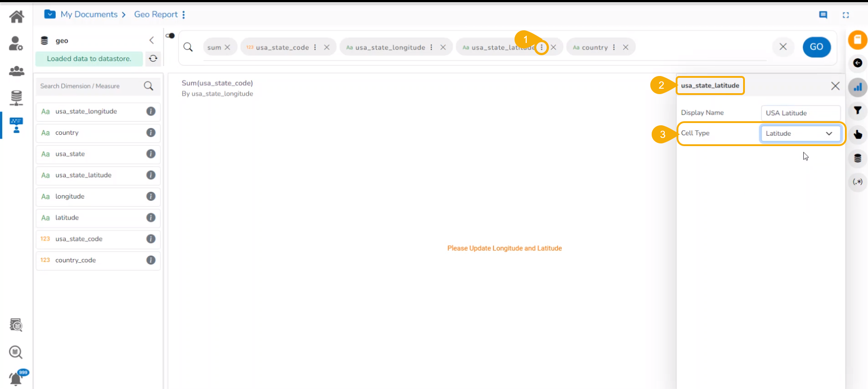Open My Documents breadcrumb link

pyautogui.click(x=89, y=14)
